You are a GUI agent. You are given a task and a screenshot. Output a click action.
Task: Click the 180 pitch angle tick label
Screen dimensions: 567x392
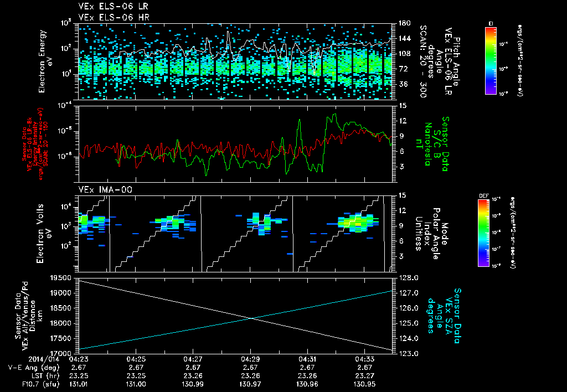pos(404,23)
